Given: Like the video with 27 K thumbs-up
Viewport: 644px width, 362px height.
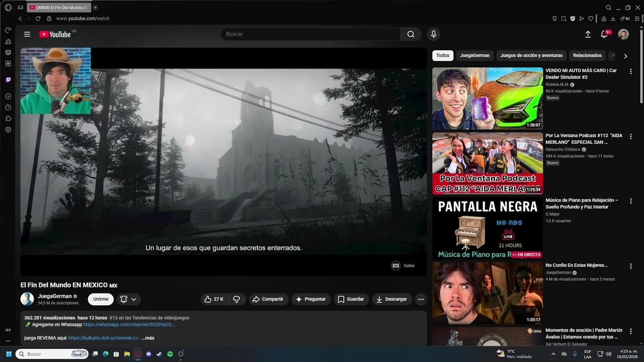Looking at the screenshot, I should tap(214, 299).
